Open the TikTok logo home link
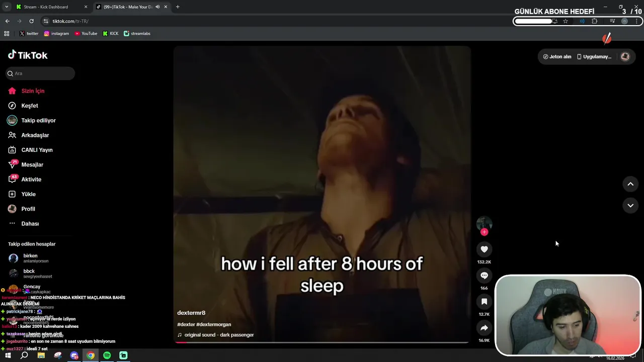 click(28, 55)
